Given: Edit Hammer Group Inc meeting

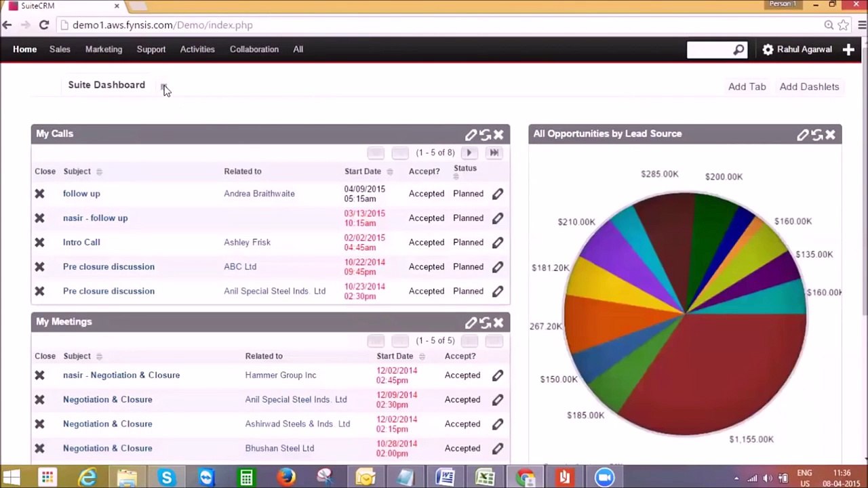Looking at the screenshot, I should click(498, 375).
